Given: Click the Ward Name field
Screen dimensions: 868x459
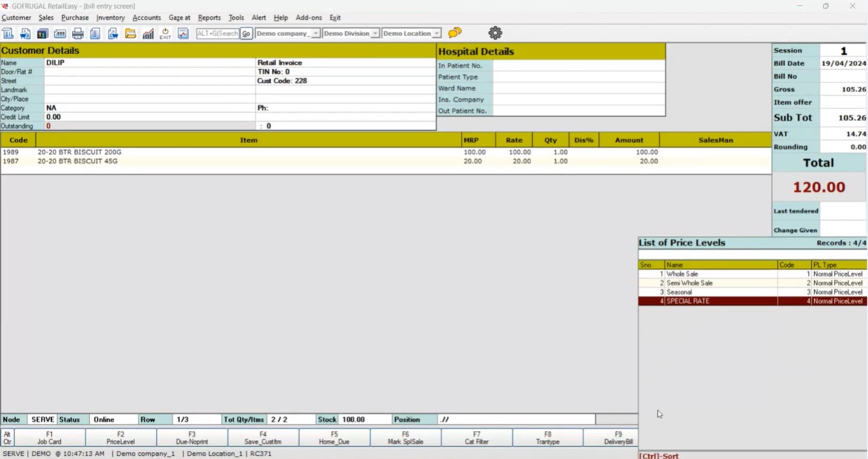Looking at the screenshot, I should [578, 88].
